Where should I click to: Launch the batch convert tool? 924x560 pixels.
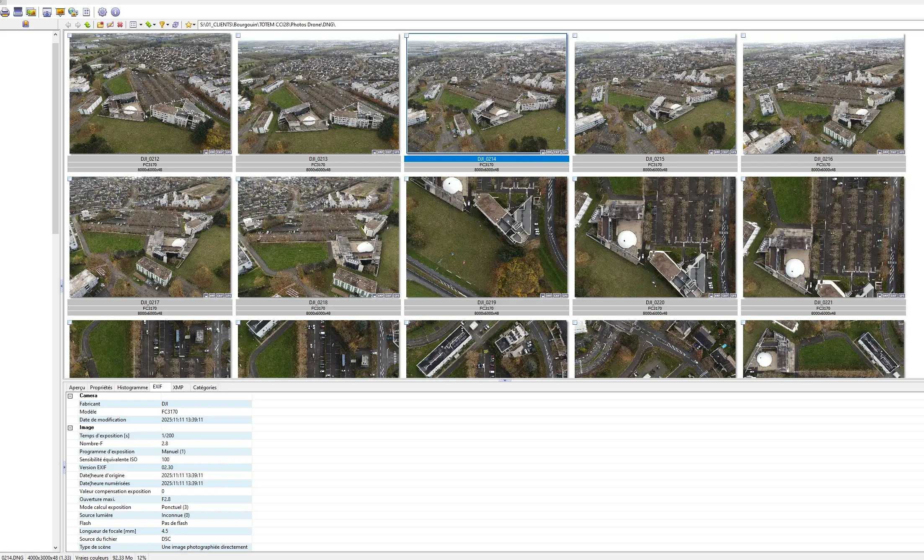pyautogui.click(x=31, y=12)
